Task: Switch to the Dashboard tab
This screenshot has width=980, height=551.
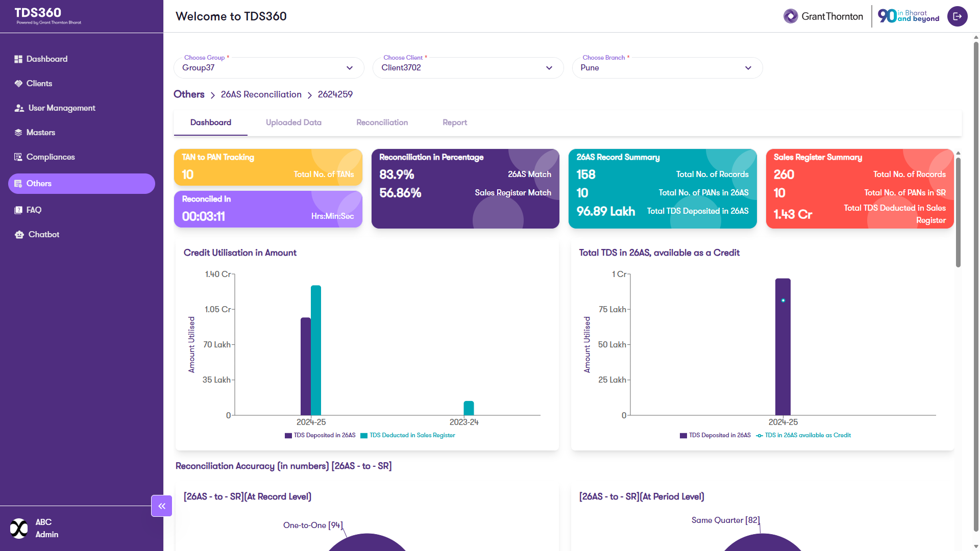Action: coord(211,122)
